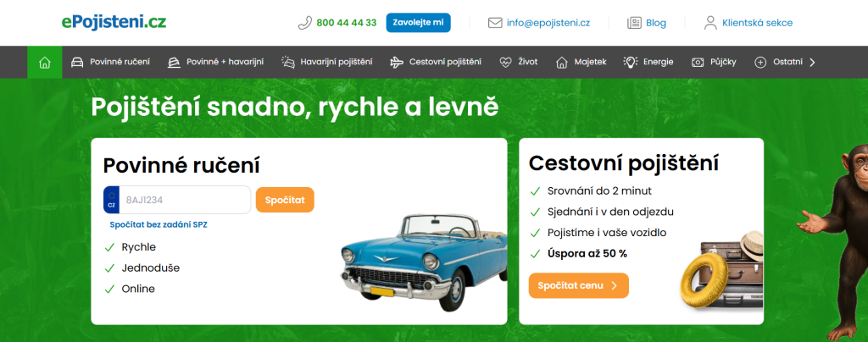The width and height of the screenshot is (868, 342).
Task: Select Havarijní pojištění in navigation bar
Action: (x=337, y=62)
